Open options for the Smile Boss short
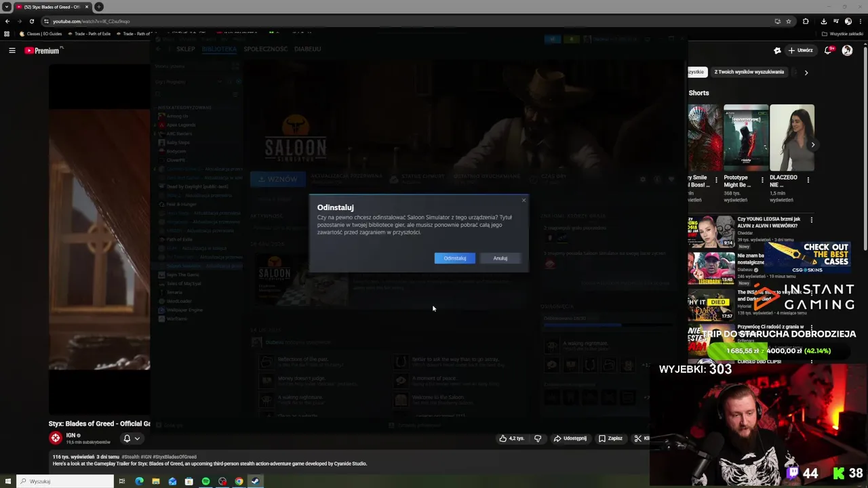 tap(716, 180)
